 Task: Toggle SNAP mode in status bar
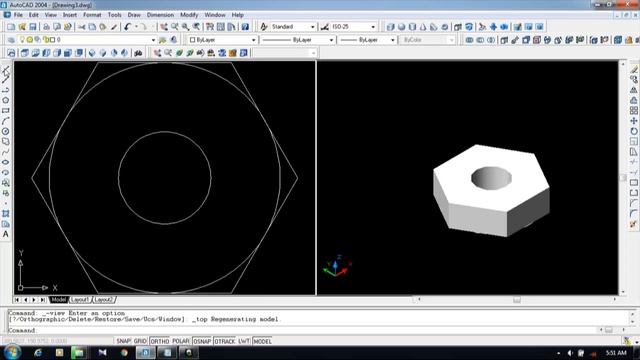click(x=123, y=341)
